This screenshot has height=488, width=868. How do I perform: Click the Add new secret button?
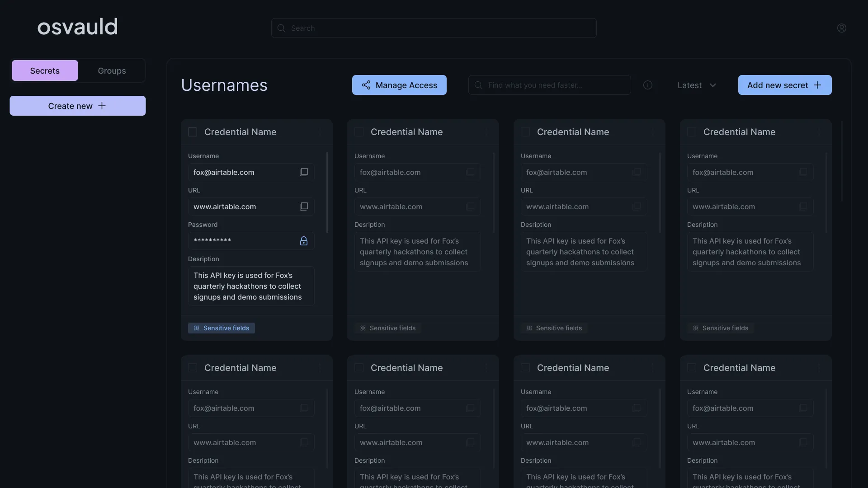coord(785,85)
